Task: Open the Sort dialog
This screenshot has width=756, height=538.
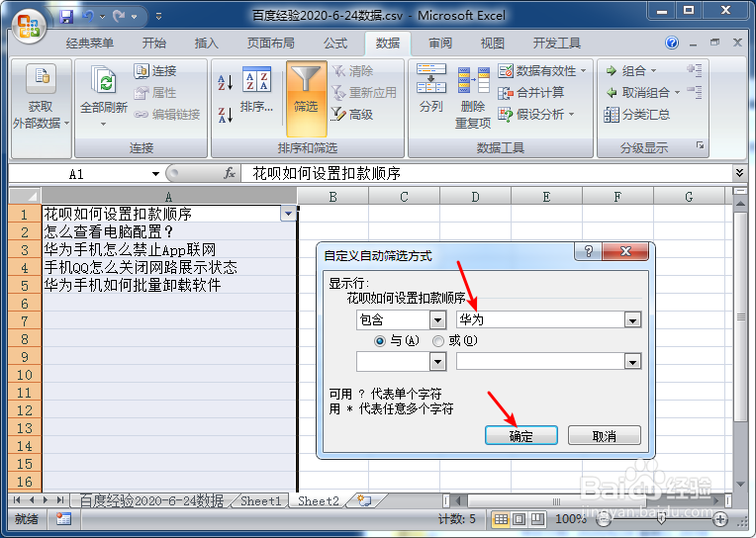Action: [256, 90]
